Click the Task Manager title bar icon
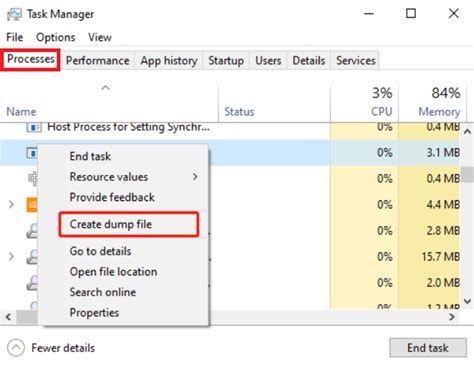Viewport: 474px width, 370px height. (14, 14)
